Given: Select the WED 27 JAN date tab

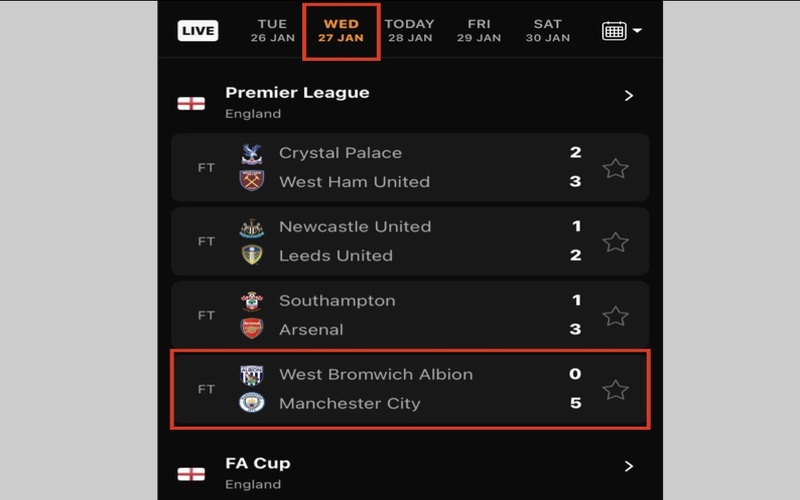Looking at the screenshot, I should coord(341,31).
